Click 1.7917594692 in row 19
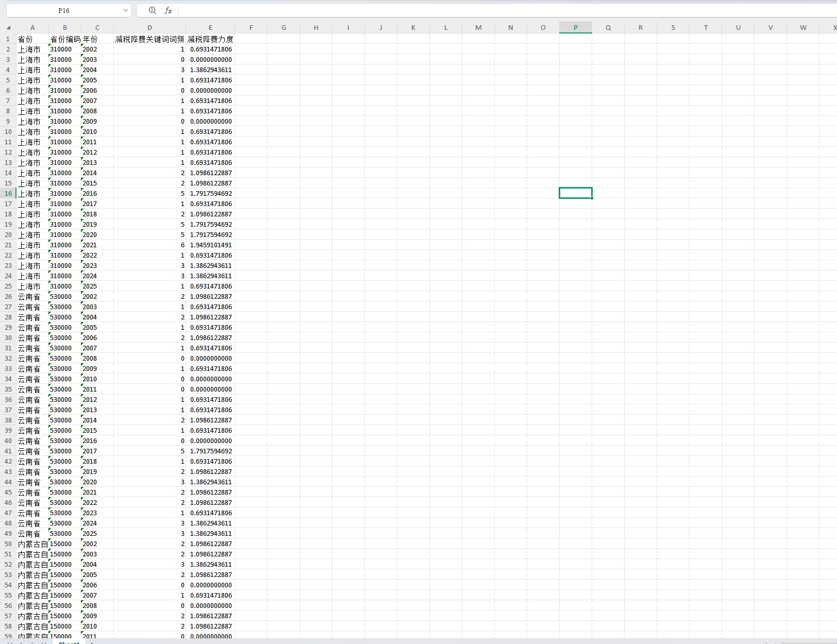The height and width of the screenshot is (644, 837). point(211,225)
